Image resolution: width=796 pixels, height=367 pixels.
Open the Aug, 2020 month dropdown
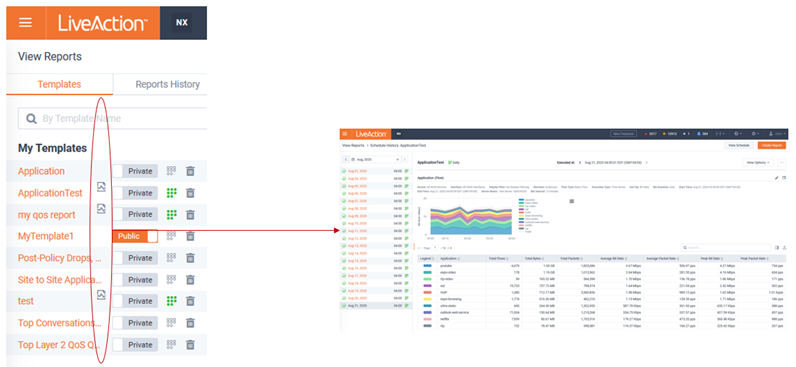coord(375,159)
